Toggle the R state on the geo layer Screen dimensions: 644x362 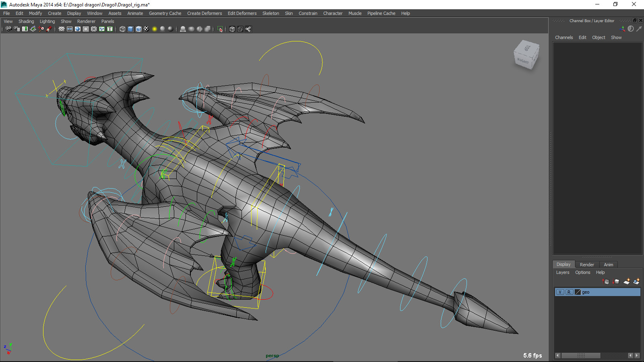[569, 292]
